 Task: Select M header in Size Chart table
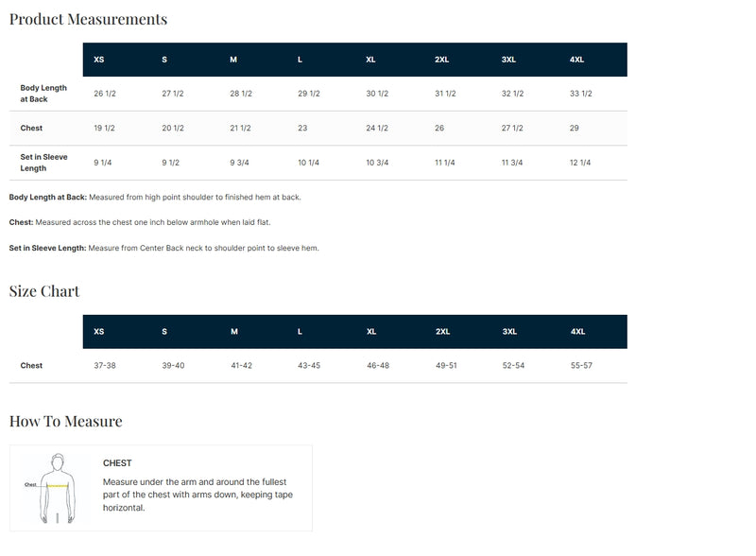point(233,332)
